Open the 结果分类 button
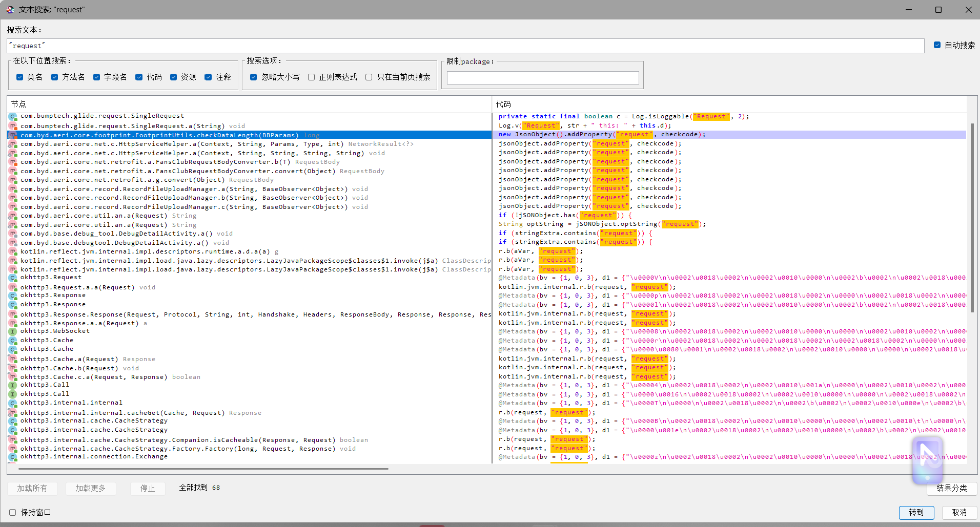Viewport: 980px width, 527px height. [x=952, y=489]
